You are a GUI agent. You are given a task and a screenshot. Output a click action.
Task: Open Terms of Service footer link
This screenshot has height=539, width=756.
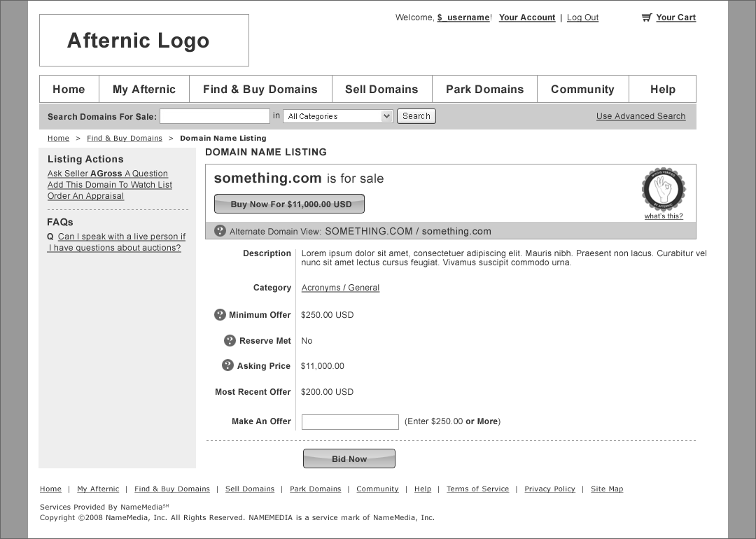point(478,489)
